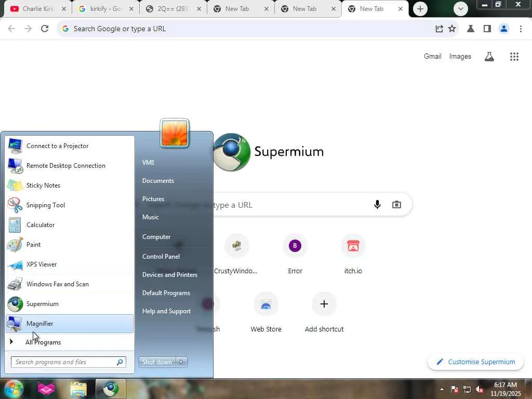Toggle the side panel icon
The image size is (532, 399).
point(487,29)
